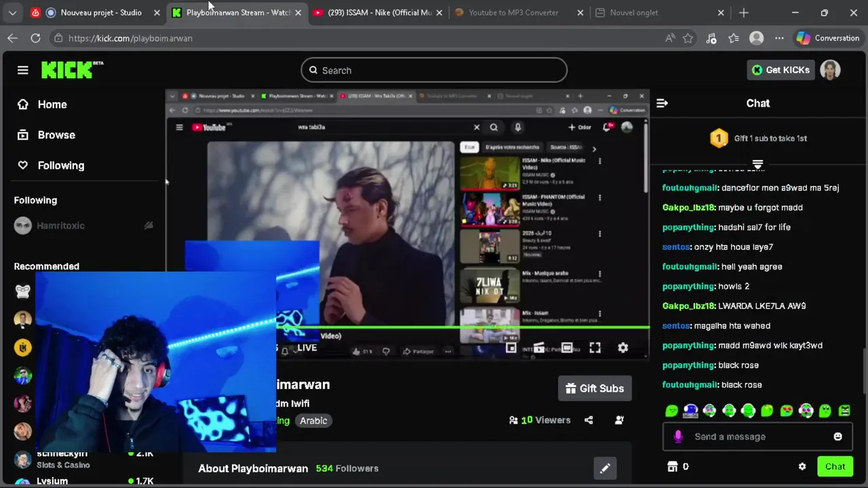This screenshot has width=868, height=488.
Task: Click the microphone icon in message box
Action: [x=677, y=436]
